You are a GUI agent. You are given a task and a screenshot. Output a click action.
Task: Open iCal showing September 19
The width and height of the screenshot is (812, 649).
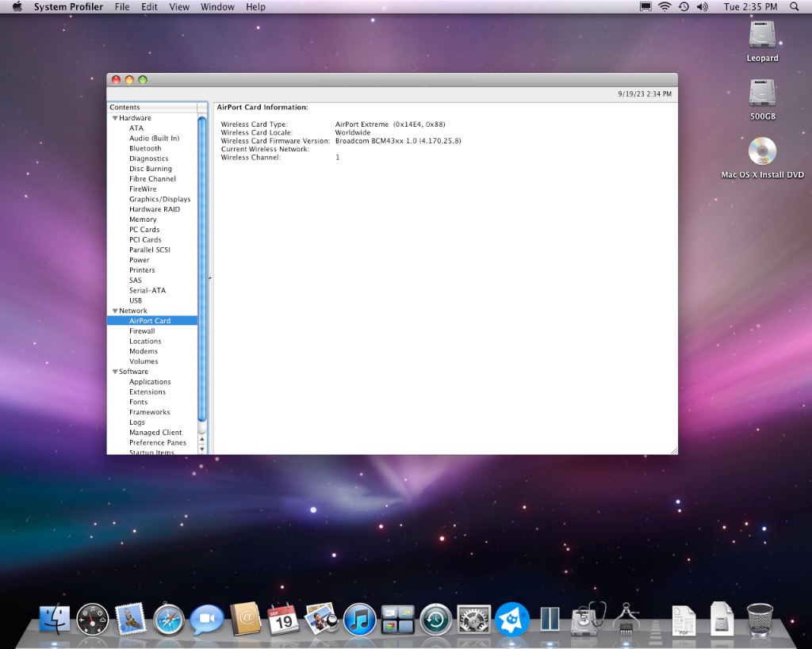pyautogui.click(x=283, y=619)
